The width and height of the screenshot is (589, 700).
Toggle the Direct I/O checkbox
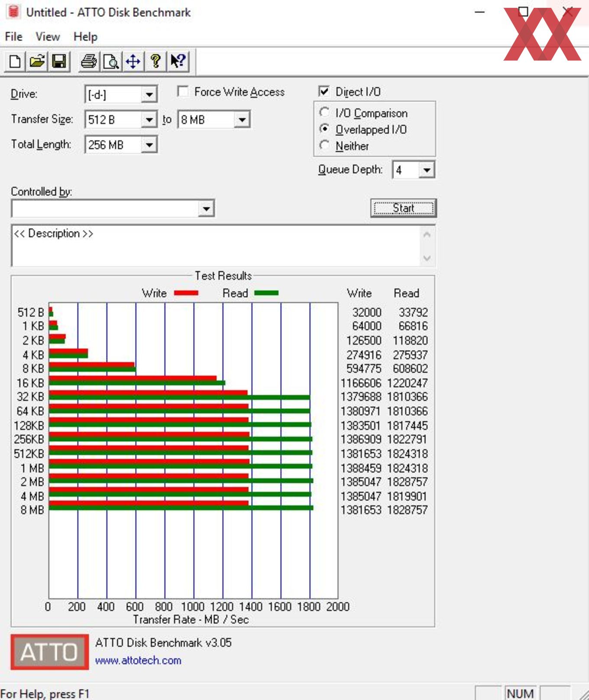point(324,91)
